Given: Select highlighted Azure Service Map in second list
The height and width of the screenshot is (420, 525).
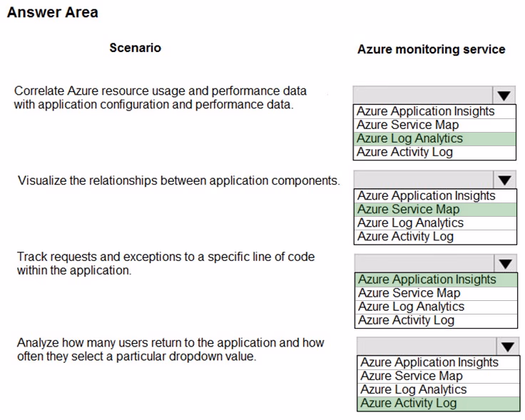Looking at the screenshot, I should tap(435, 210).
